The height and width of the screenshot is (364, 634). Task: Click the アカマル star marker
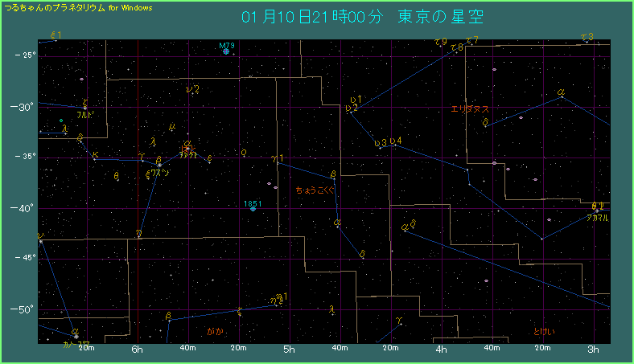597,210
